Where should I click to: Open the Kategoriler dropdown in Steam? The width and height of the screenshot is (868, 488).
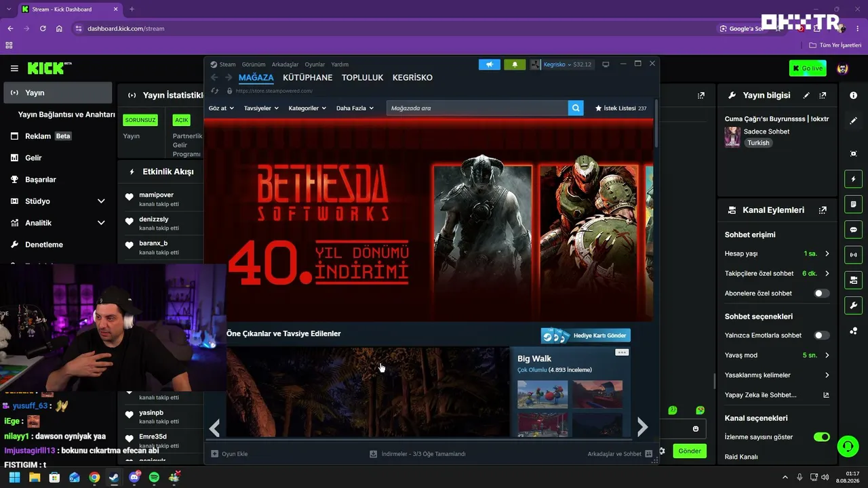(307, 108)
